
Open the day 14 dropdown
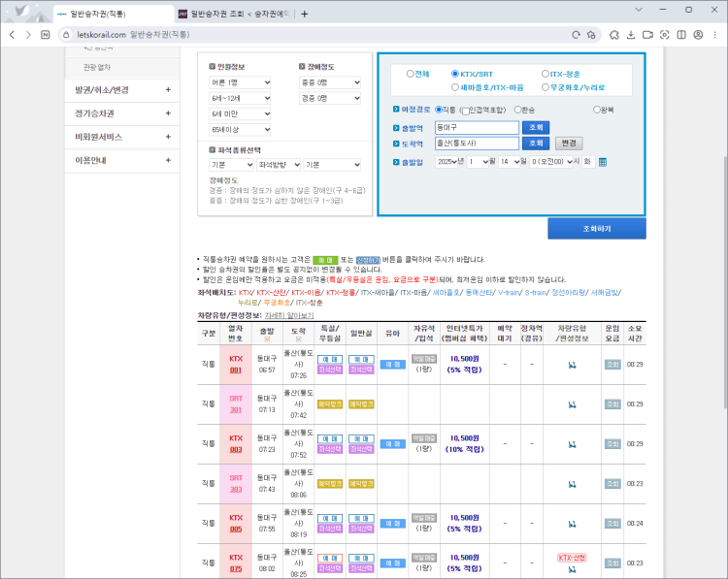tap(510, 162)
